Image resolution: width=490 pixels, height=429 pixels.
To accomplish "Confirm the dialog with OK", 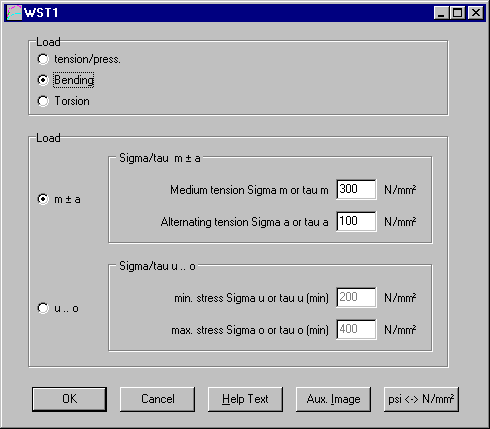I will click(x=69, y=399).
